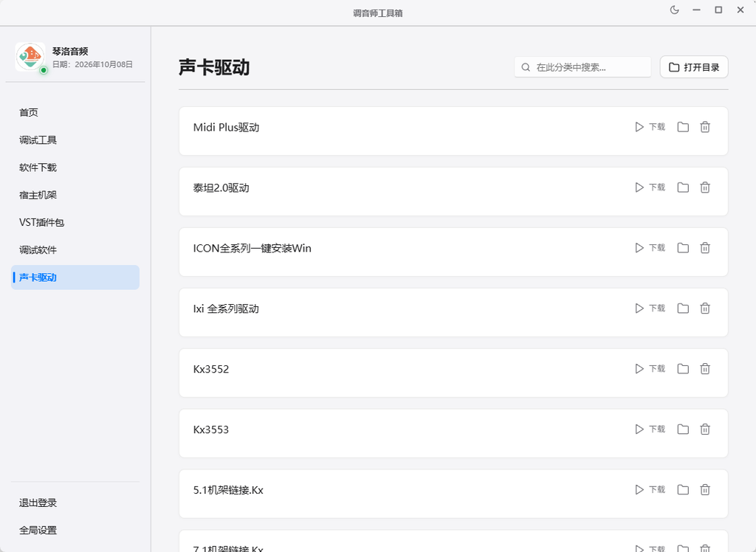Screen dimensions: 756x552
Task: Delete the Ixi 全系列驱动 entry
Action: [705, 308]
